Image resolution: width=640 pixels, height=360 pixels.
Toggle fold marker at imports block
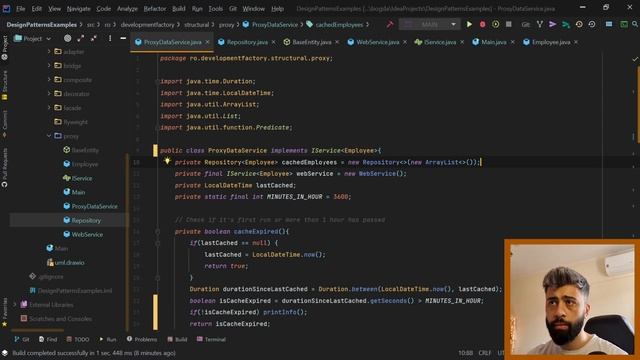(158, 82)
